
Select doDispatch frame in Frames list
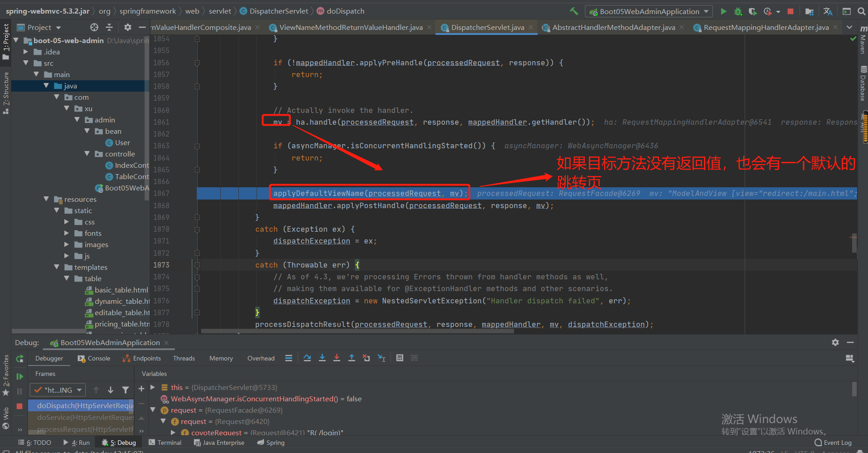click(81, 405)
